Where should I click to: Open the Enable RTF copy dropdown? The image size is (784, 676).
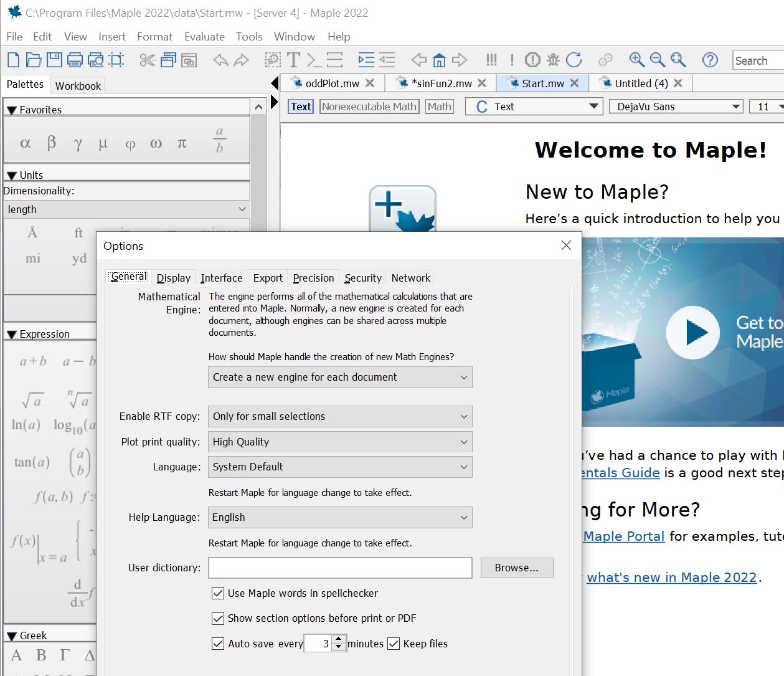pyautogui.click(x=340, y=416)
